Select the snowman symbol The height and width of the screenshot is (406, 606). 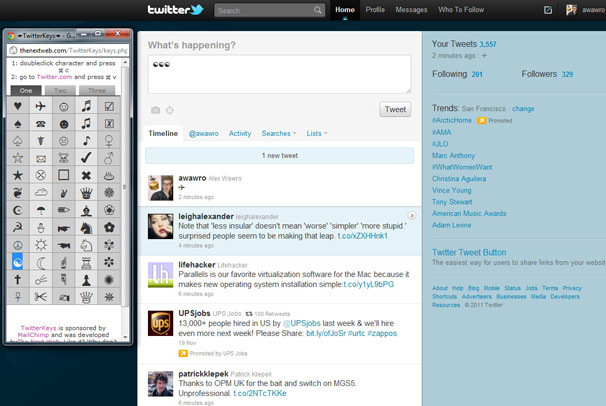pos(41,228)
